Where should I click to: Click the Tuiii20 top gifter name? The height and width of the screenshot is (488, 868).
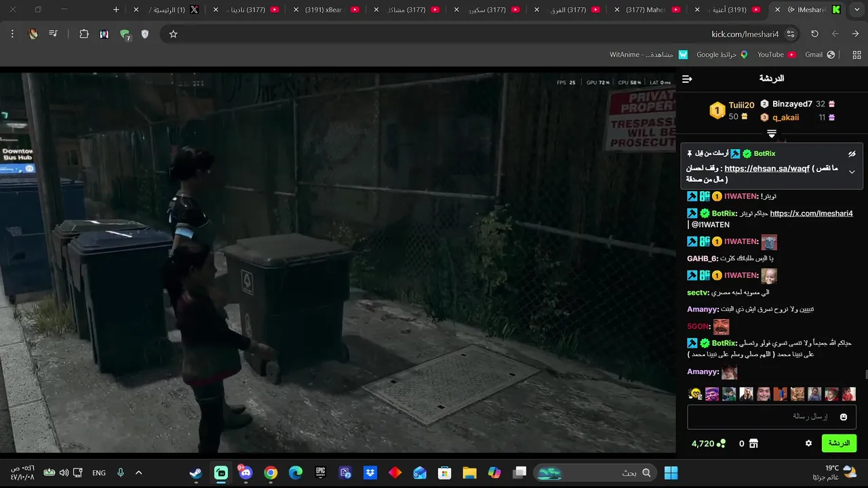(741, 105)
